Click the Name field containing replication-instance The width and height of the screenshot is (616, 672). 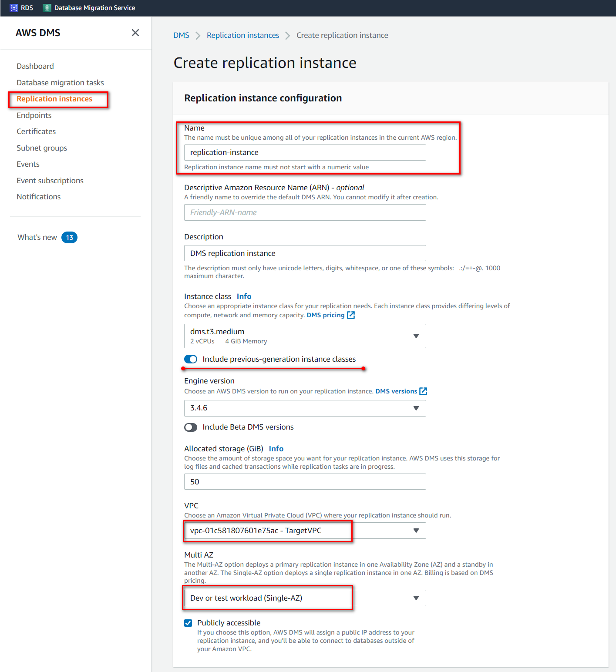pos(305,153)
